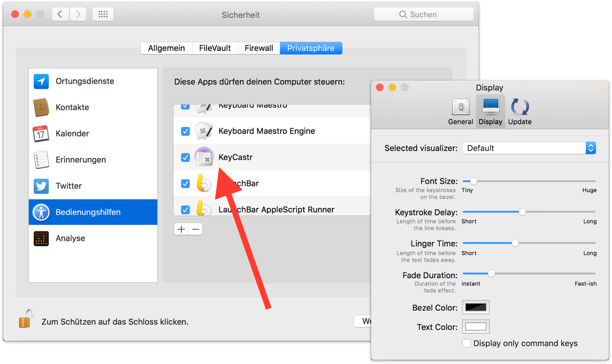Click the Twitter bird icon
Viewport: 612px width, 364px height.
pos(41,186)
